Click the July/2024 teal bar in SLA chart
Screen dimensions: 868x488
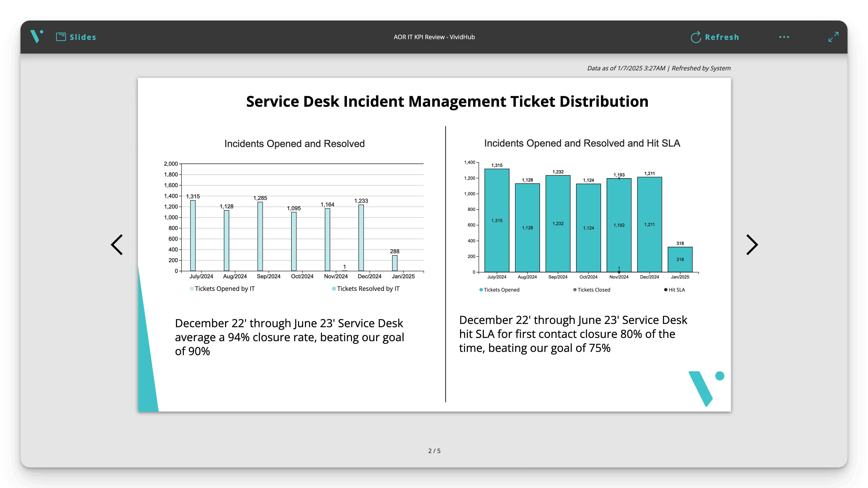(x=497, y=220)
